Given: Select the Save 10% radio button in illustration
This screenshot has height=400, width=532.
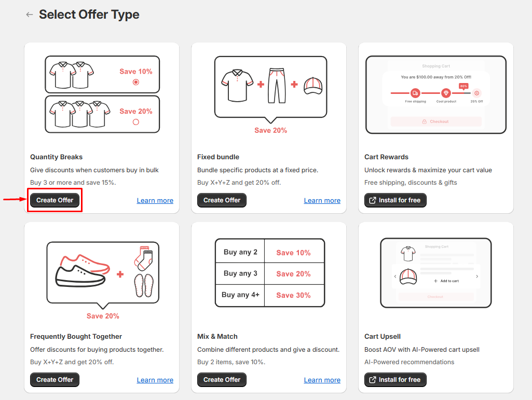Looking at the screenshot, I should (136, 82).
